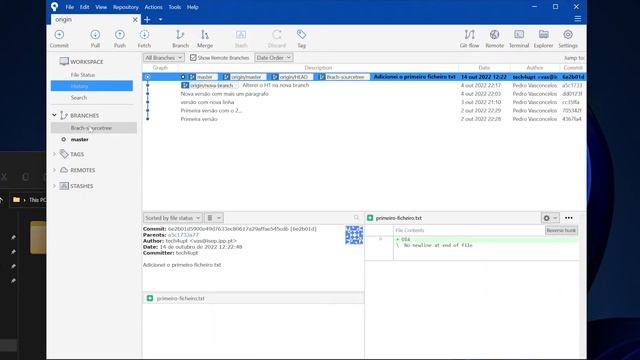The height and width of the screenshot is (360, 640).
Task: Expand the TAGS section
Action: pyautogui.click(x=54, y=154)
